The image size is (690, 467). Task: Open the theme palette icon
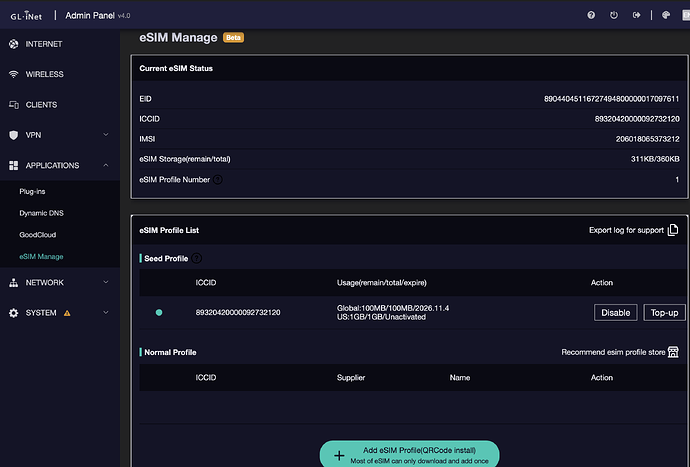click(665, 15)
